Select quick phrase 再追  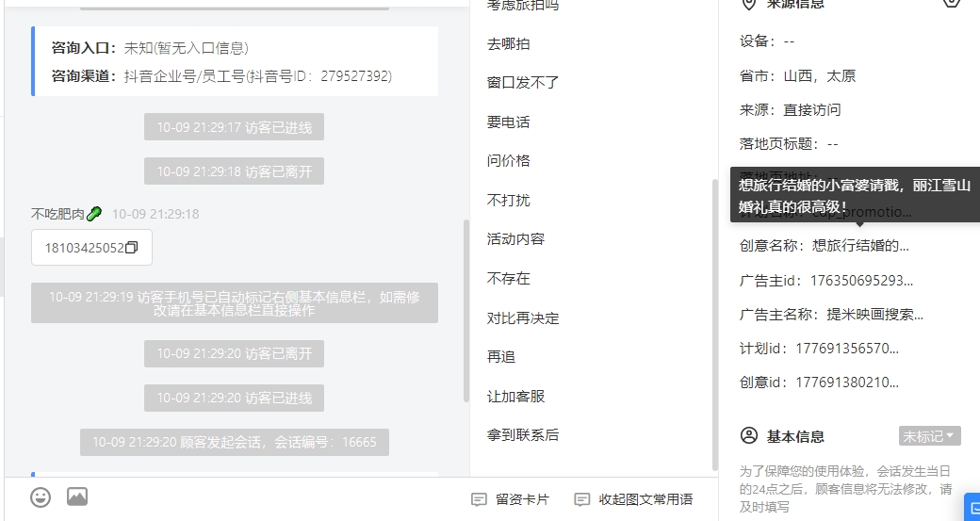501,357
